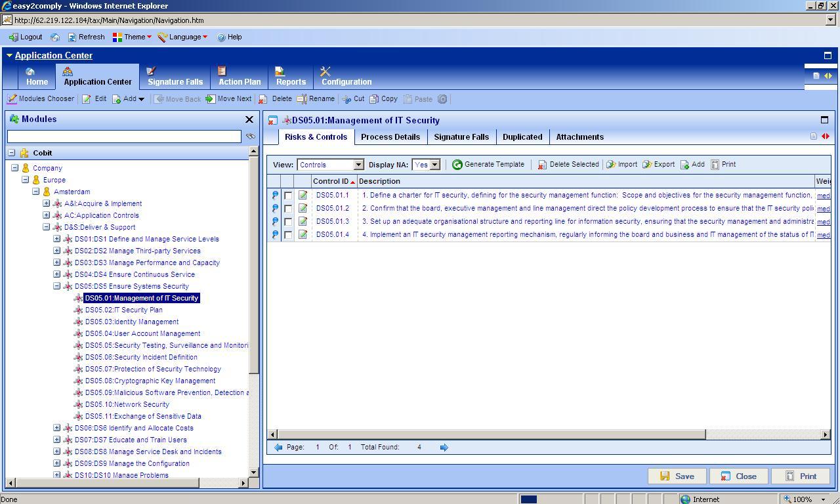Expand the A&I Acquire & Implement node
This screenshot has height=504, width=840.
click(x=47, y=203)
